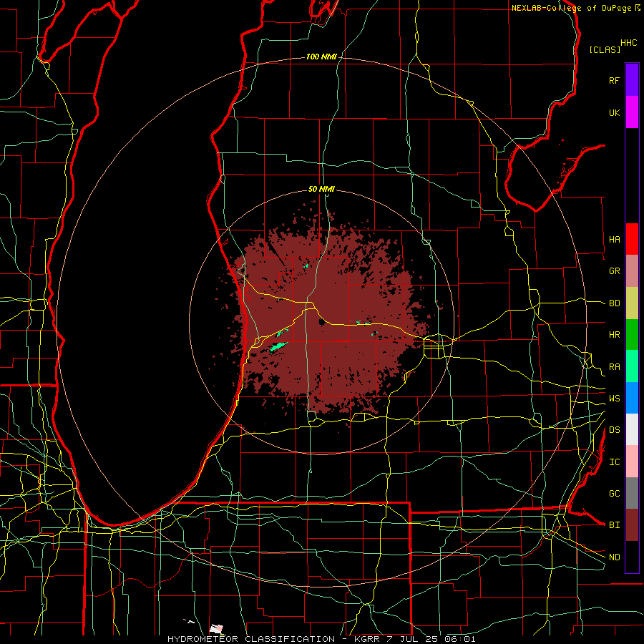644x644 pixels.
Task: Click the HA legend label
Action: tap(614, 240)
